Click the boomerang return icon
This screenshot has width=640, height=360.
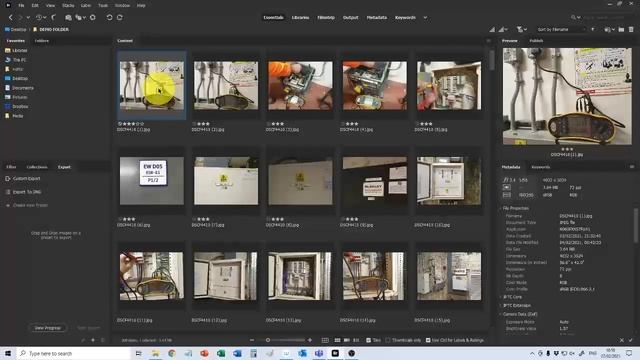53,18
